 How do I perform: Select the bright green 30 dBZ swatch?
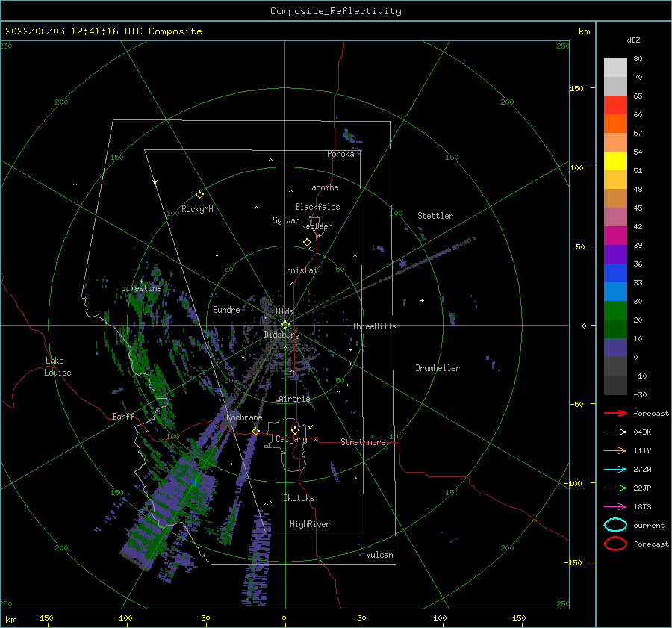click(615, 311)
